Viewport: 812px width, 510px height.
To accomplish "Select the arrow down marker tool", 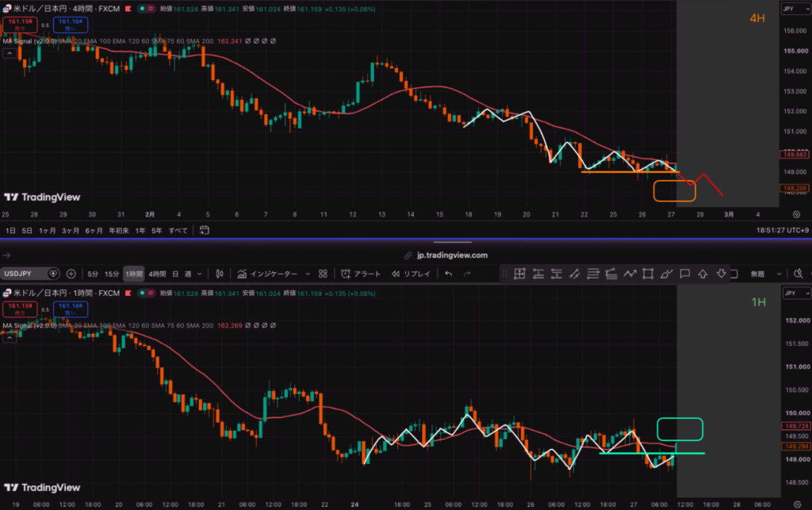I will point(721,274).
